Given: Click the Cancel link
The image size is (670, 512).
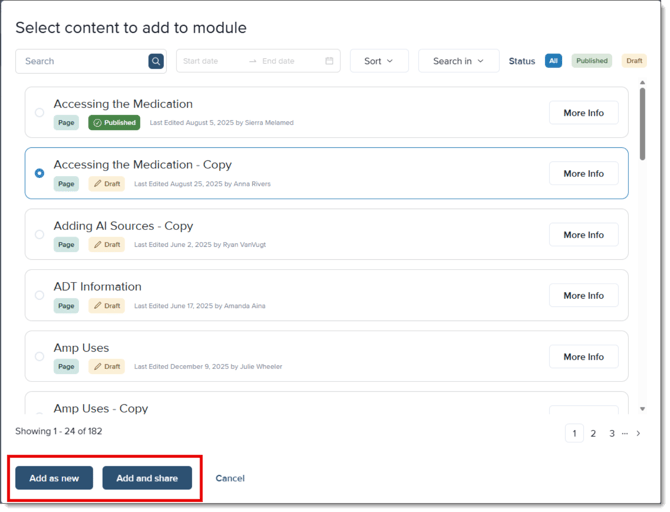Looking at the screenshot, I should 230,478.
